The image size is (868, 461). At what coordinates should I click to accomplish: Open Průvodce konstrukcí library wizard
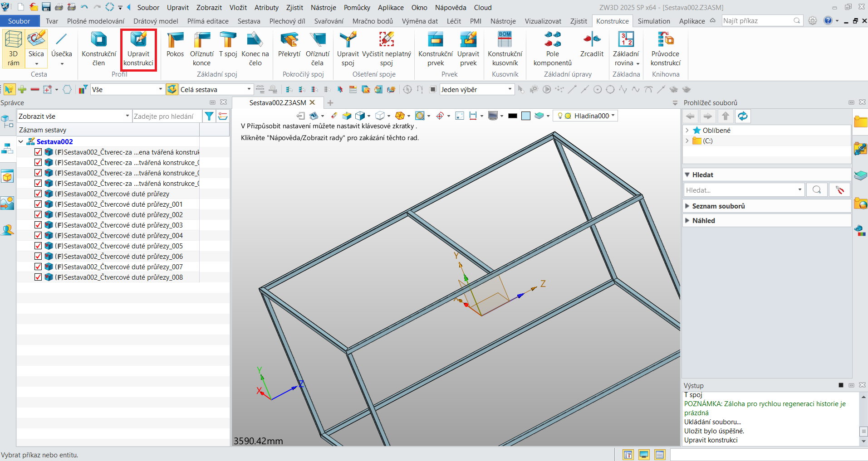click(x=666, y=49)
